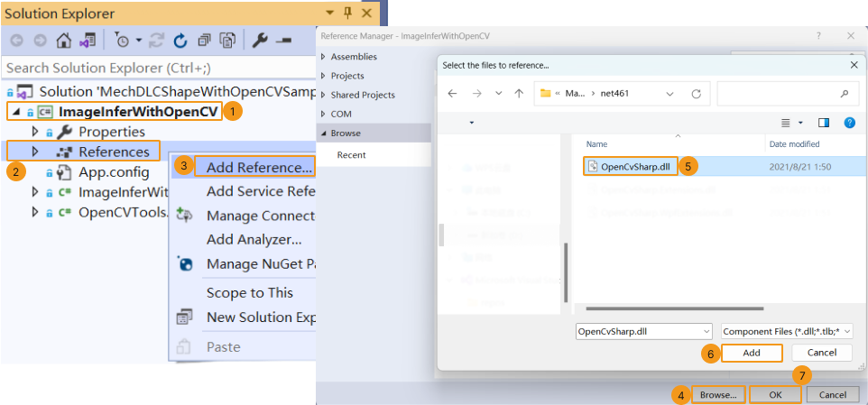The image size is (868, 405).
Task: Open the address path history dropdown
Action: (x=669, y=93)
